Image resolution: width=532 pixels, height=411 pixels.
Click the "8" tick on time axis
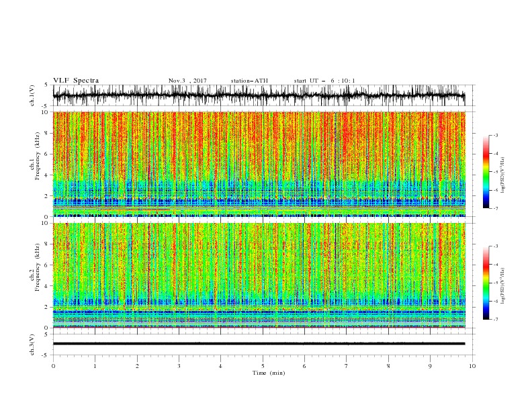tap(388, 366)
